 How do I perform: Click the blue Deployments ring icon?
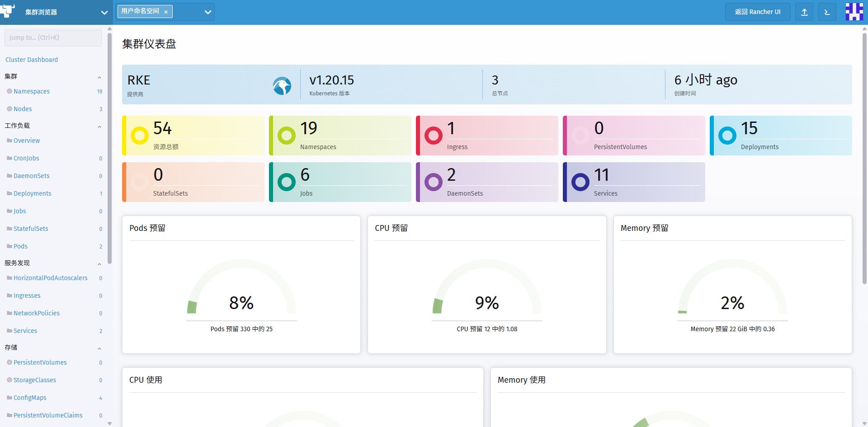click(727, 135)
